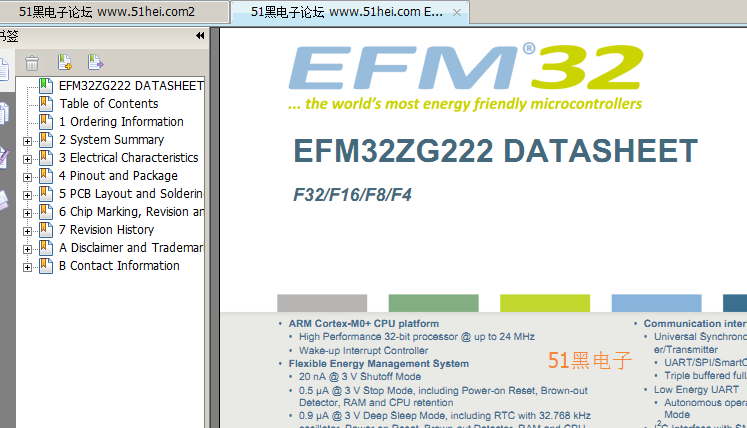Viewport: 747px width, 428px height.
Task: Click the signatures pen icon in the left strip
Action: tap(4, 157)
